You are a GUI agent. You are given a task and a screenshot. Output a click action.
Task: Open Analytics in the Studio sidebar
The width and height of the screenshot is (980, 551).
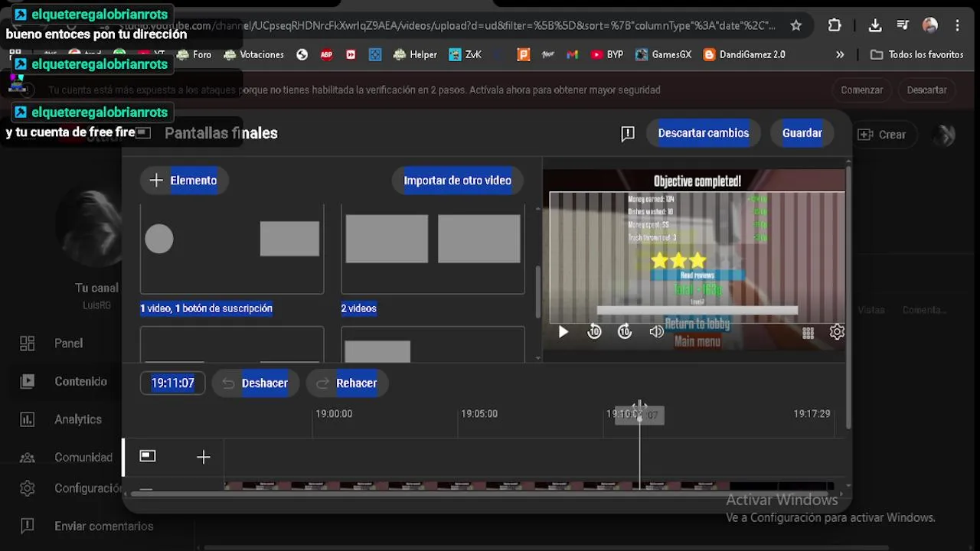(x=78, y=419)
